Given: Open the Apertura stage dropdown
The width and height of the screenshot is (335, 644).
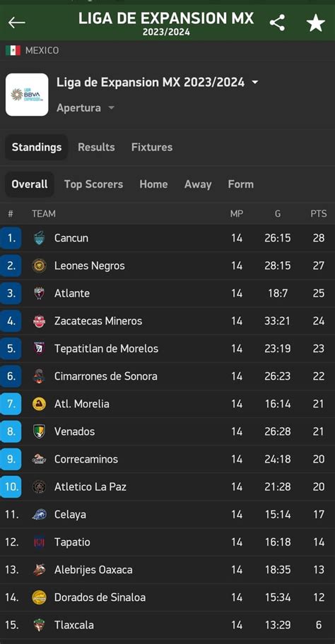Looking at the screenshot, I should coord(86,108).
